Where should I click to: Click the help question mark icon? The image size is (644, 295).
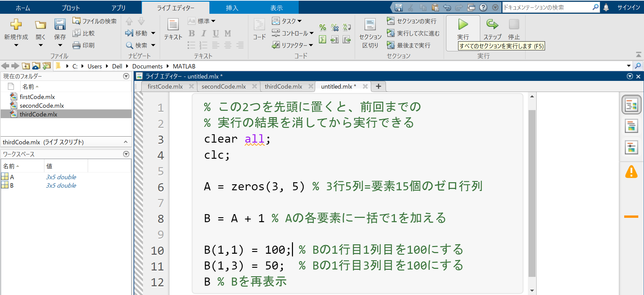tap(483, 7)
